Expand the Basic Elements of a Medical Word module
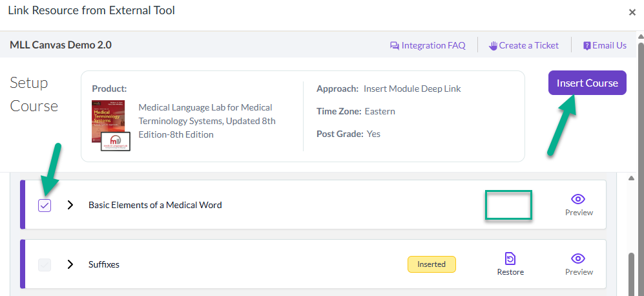The width and height of the screenshot is (644, 296). coord(70,205)
